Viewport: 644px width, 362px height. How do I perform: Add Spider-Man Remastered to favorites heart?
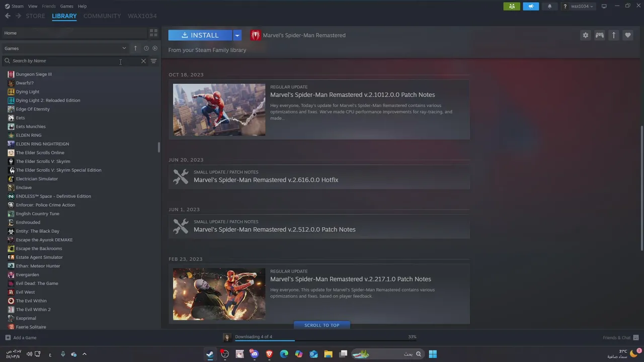(x=627, y=35)
